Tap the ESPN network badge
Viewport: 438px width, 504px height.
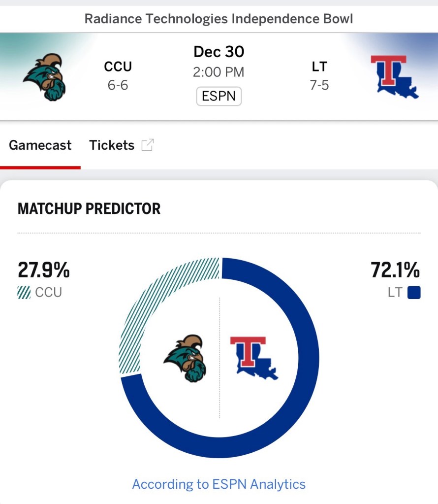219,96
